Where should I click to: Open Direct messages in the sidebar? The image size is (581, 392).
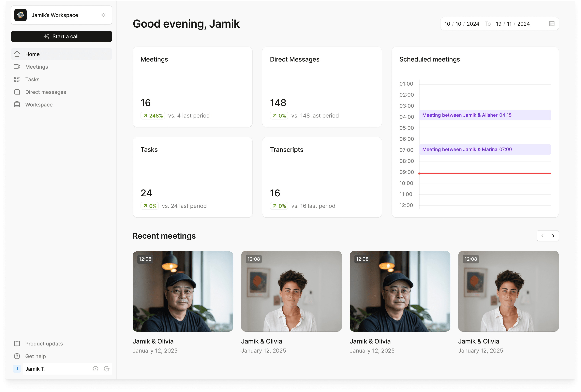(x=46, y=92)
